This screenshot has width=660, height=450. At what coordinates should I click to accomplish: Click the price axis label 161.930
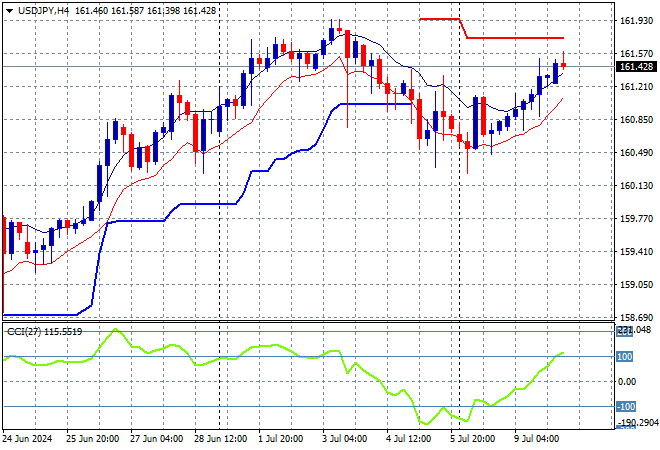[x=636, y=20]
